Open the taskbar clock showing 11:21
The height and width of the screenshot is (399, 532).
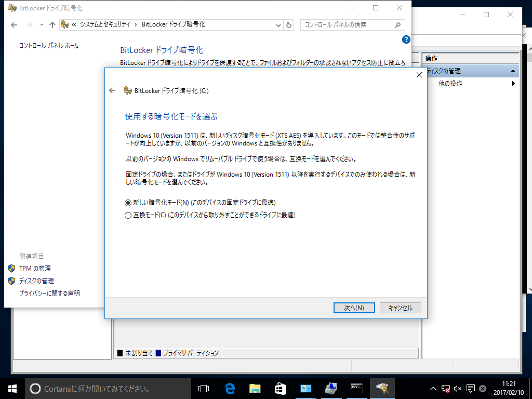pos(508,389)
